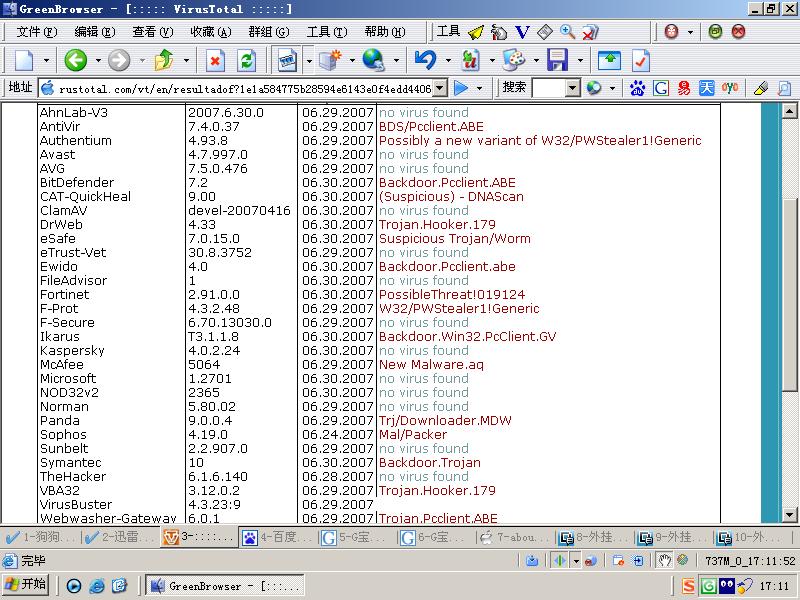Open the dropdown arrow next to Back
The width and height of the screenshot is (800, 600).
(97, 61)
